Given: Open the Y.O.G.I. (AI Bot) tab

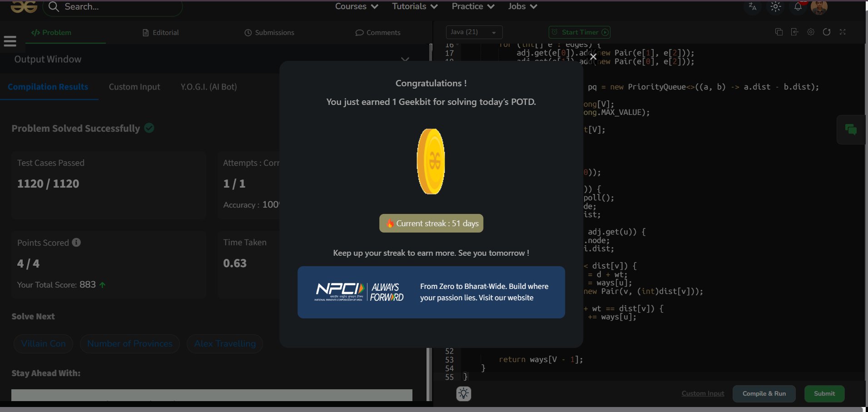Looking at the screenshot, I should point(209,87).
